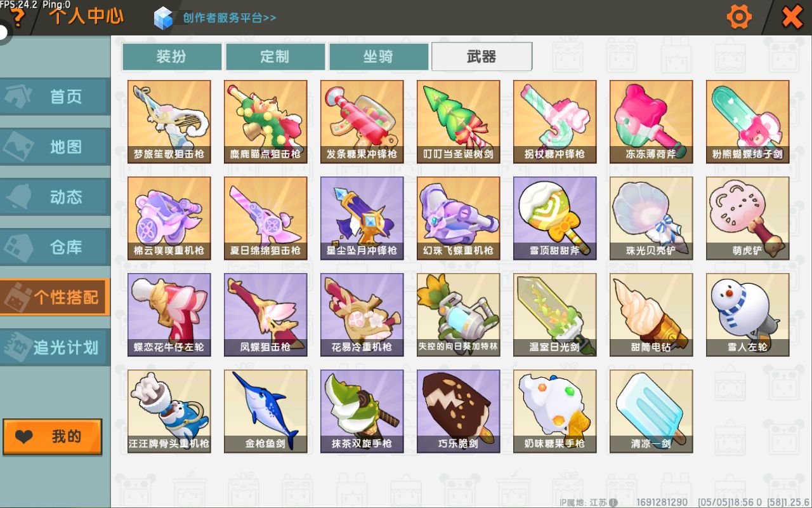This screenshot has height=508, width=812.
Task: Open 追光计划 from the sidebar
Action: coord(55,347)
